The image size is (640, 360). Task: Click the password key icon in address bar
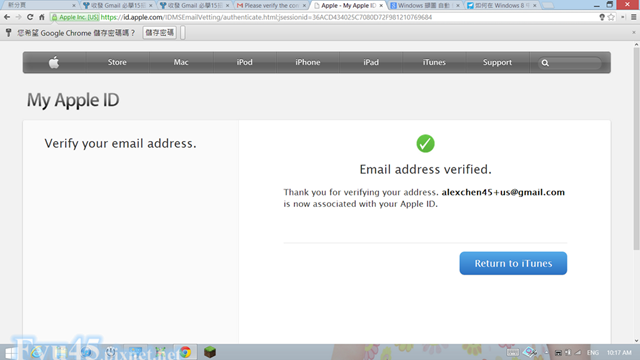602,17
